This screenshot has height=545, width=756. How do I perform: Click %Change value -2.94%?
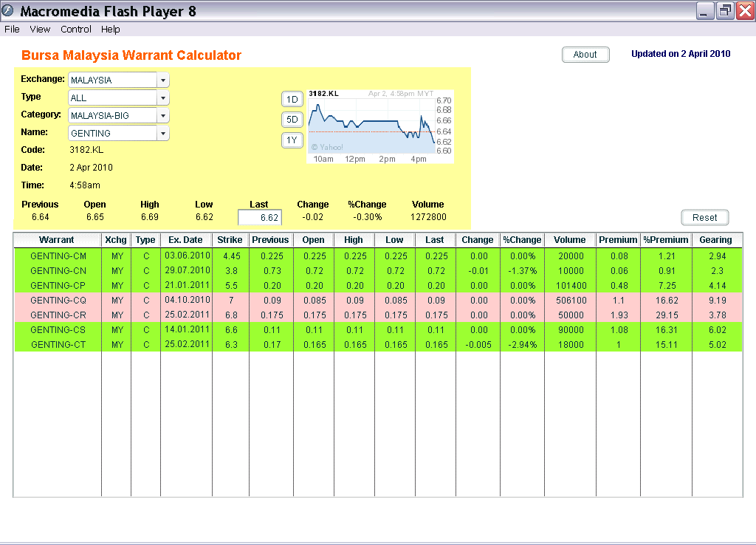[x=522, y=345]
